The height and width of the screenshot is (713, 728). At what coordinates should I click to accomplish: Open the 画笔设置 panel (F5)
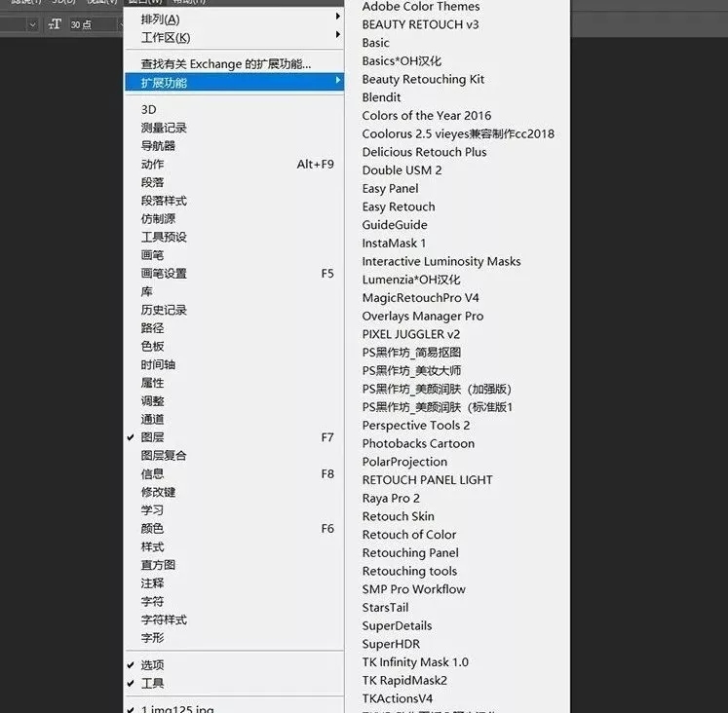click(x=235, y=274)
